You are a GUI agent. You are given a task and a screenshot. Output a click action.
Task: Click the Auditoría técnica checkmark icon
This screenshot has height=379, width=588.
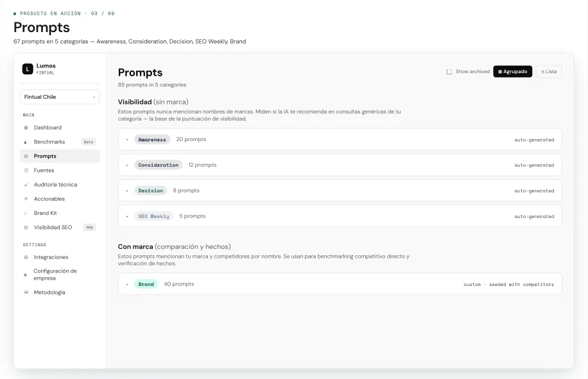(26, 185)
